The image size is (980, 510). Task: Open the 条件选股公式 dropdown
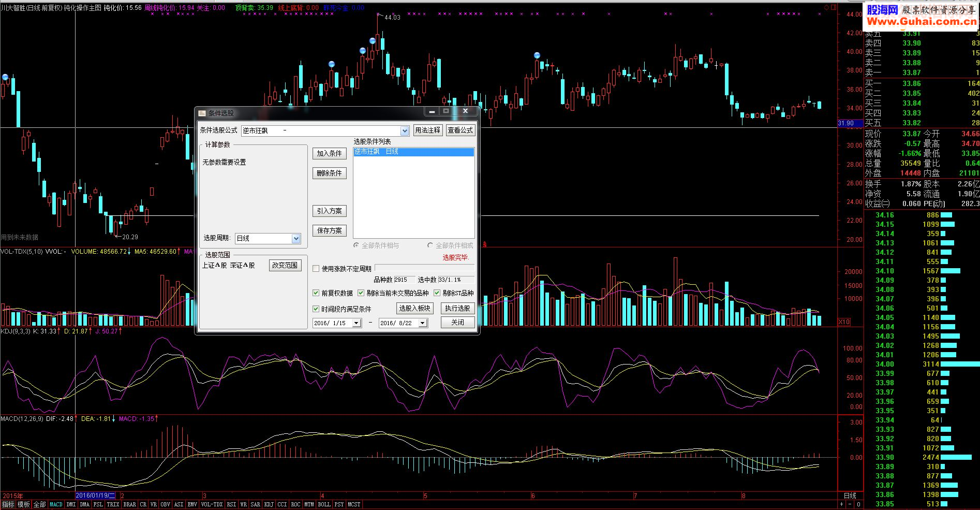tap(405, 130)
